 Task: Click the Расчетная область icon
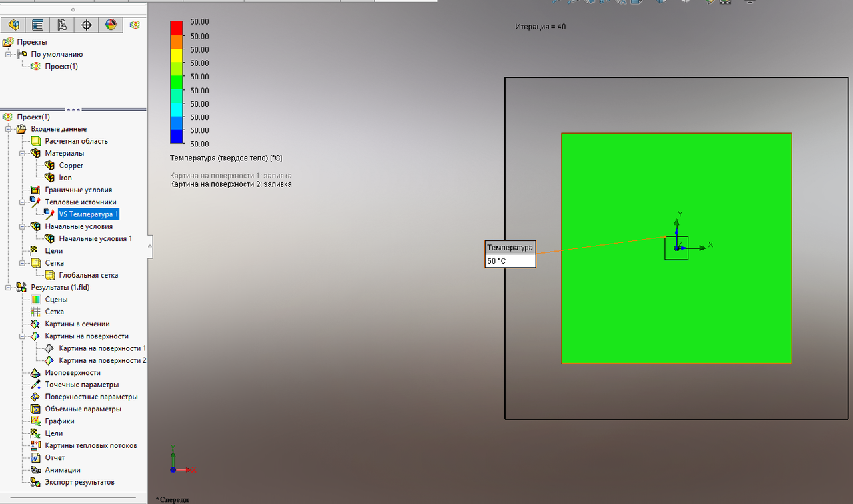[36, 141]
